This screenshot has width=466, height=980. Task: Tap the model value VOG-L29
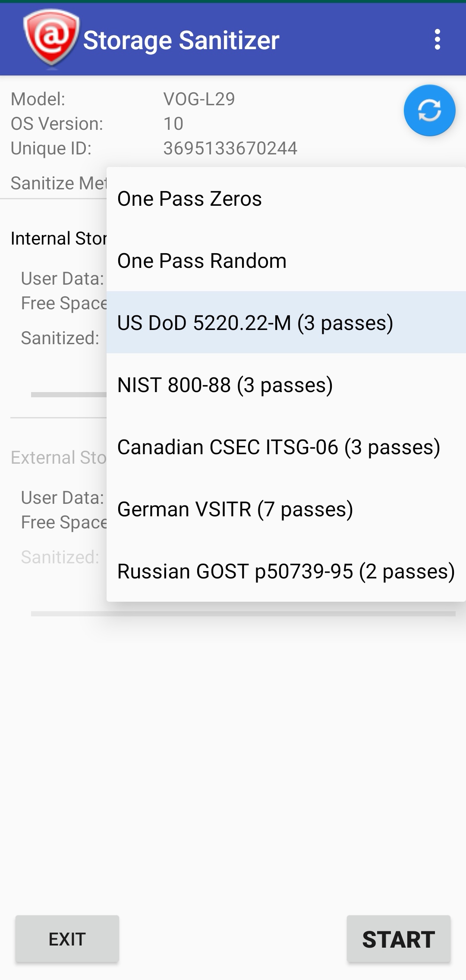[199, 99]
